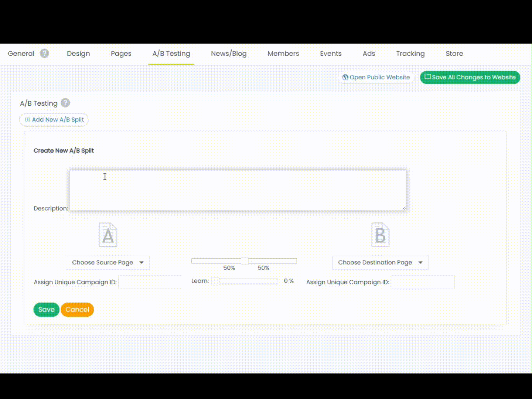Click the Learn percentage slider handle
Image resolution: width=532 pixels, height=399 pixels.
point(216,282)
